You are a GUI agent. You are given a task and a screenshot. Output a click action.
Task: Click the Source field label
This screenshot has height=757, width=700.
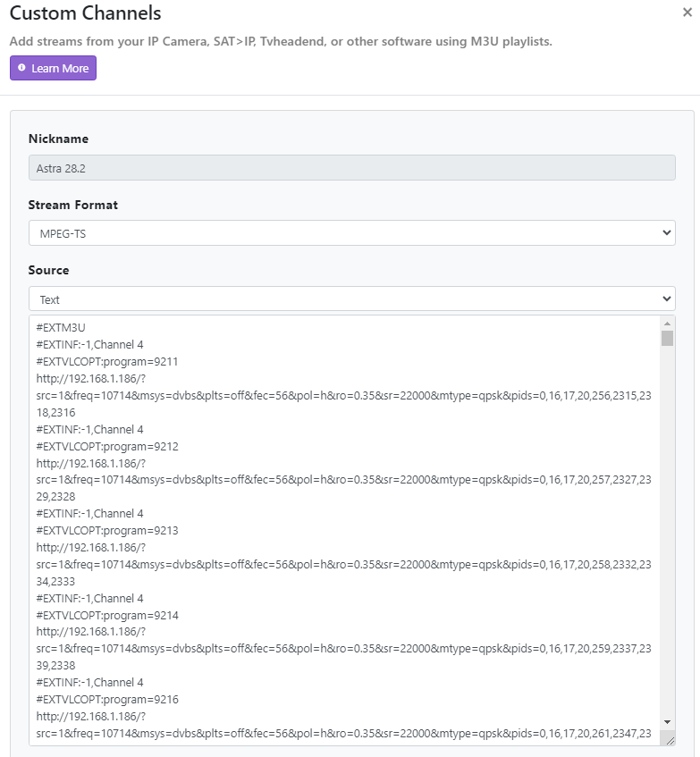pos(48,270)
